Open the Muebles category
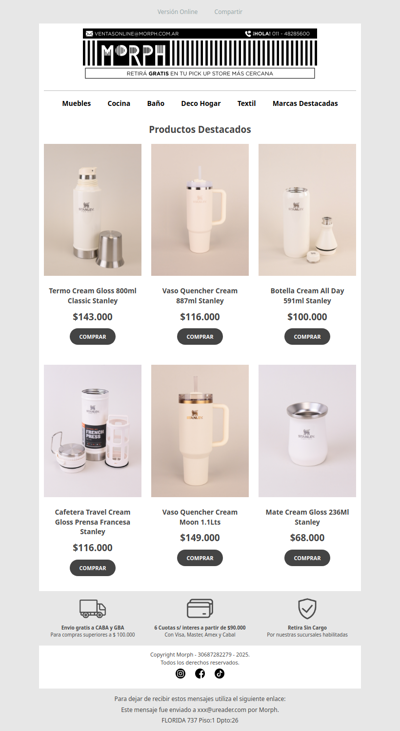400x731 pixels. pyautogui.click(x=76, y=103)
